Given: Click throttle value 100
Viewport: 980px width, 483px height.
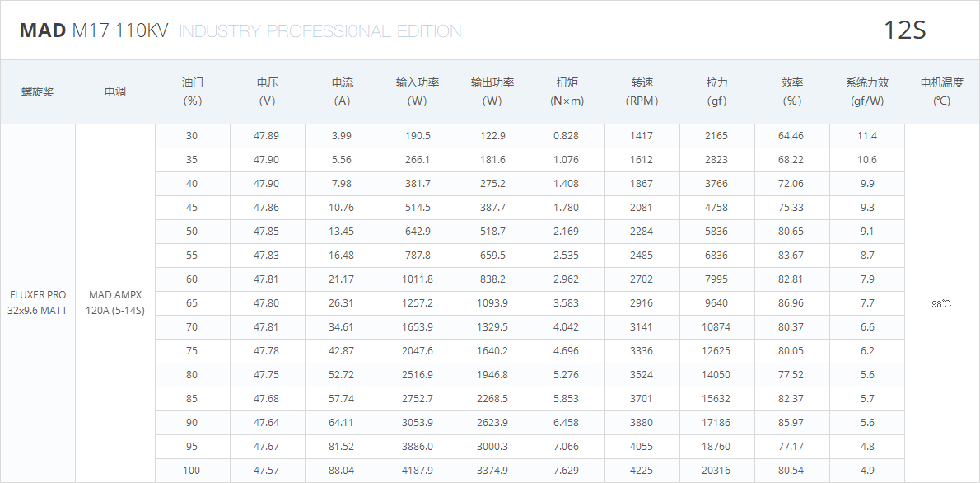Looking at the screenshot, I should pyautogui.click(x=192, y=471).
